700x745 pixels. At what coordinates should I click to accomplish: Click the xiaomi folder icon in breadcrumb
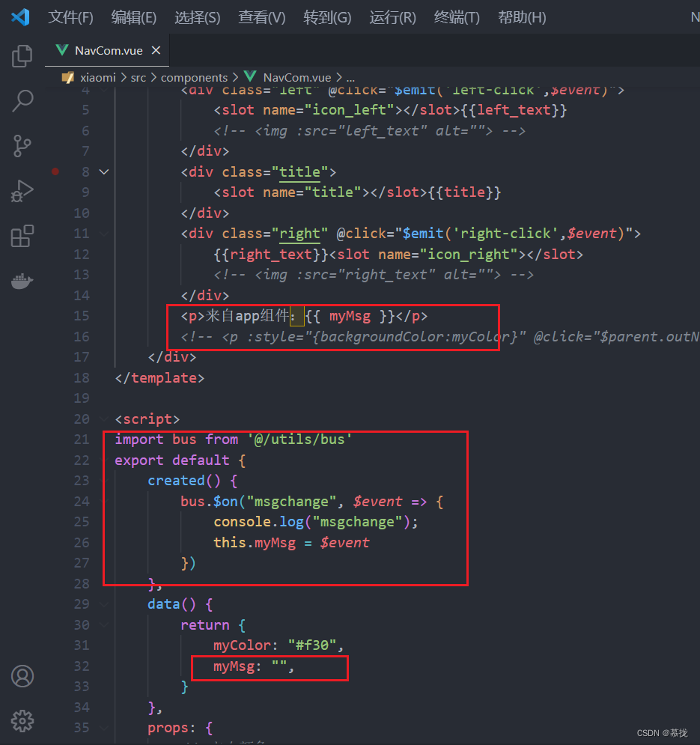pos(68,77)
